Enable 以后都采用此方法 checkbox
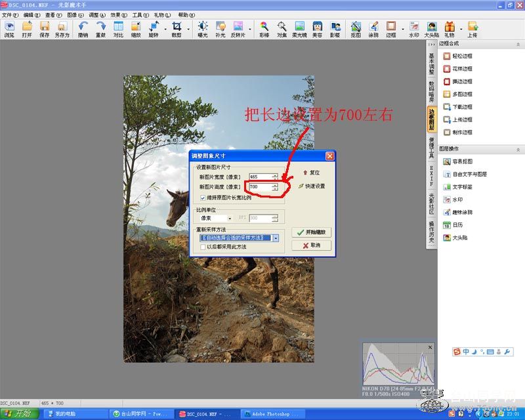 (203, 247)
